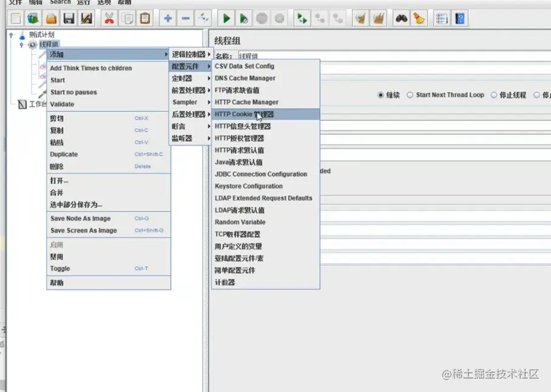Expand the 配置元件 submenu
The height and width of the screenshot is (392, 551).
coord(191,66)
